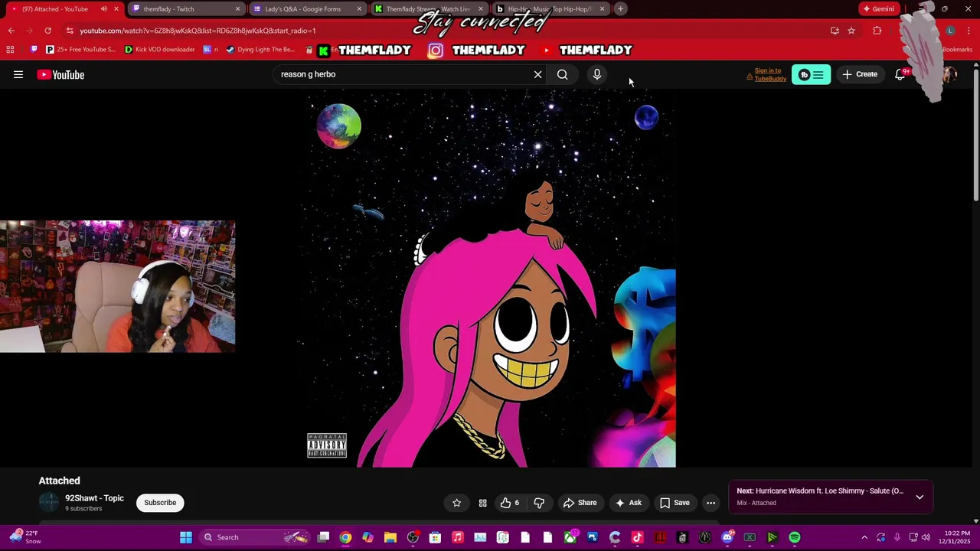Open YouTube notifications bell
The image size is (980, 551).
point(900,74)
